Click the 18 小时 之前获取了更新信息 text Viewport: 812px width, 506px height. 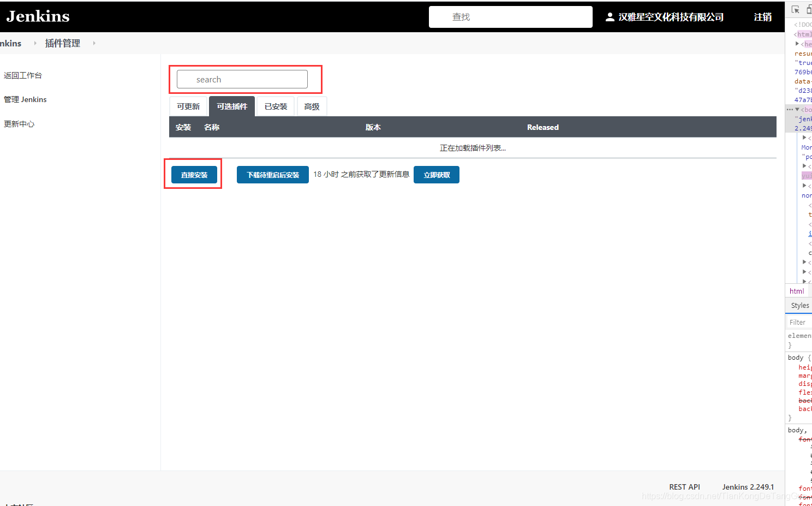361,174
